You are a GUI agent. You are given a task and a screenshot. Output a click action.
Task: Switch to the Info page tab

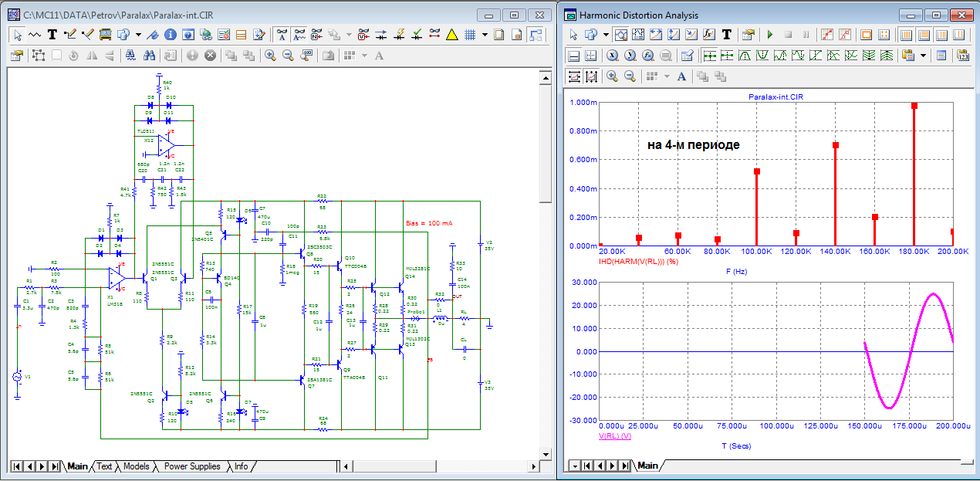point(241,466)
